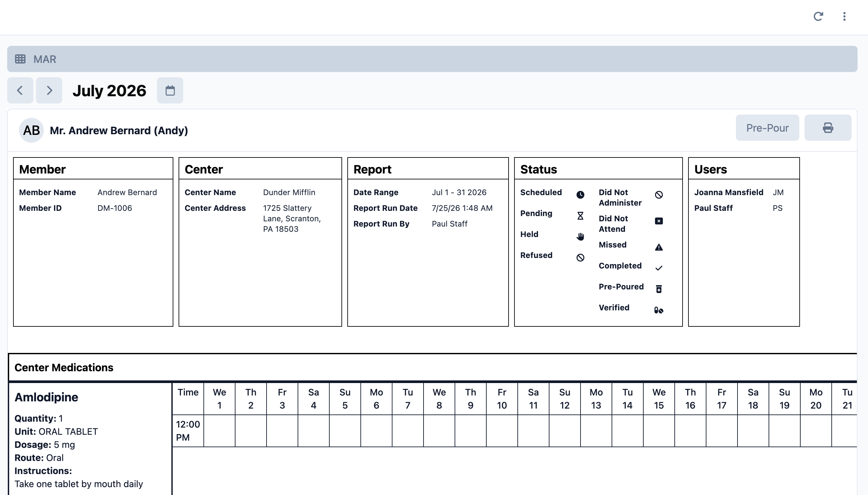
Task: Open the three-dot more options menu
Action: click(x=844, y=16)
